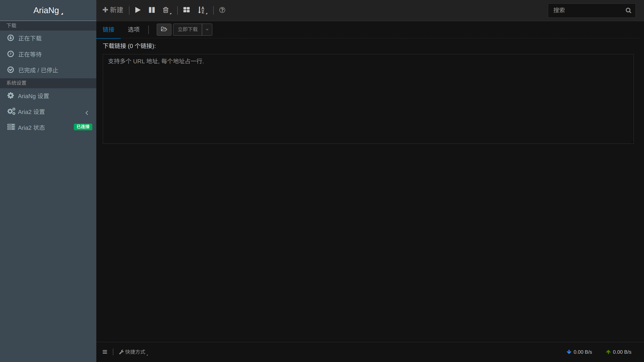Open the 快捷方式 shortcuts menu

pos(133,352)
